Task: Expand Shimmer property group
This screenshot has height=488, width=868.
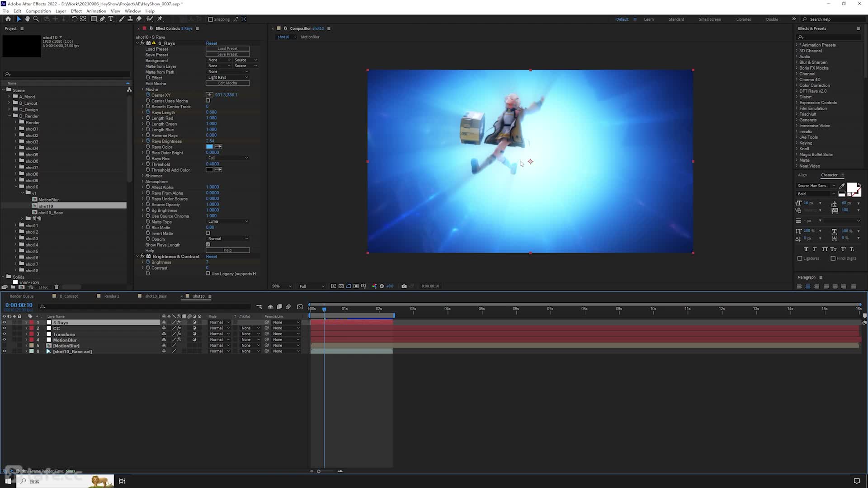Action: (x=143, y=176)
